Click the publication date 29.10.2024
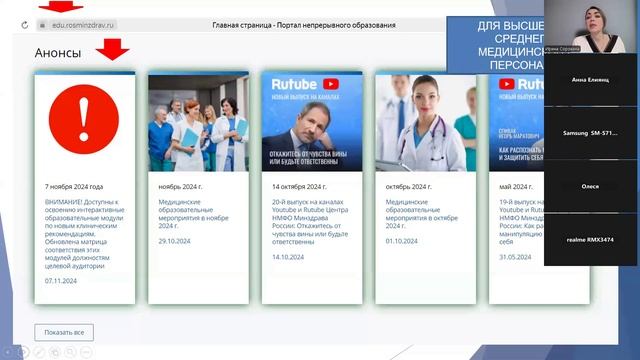Image resolution: width=640 pixels, height=360 pixels. coord(174,241)
